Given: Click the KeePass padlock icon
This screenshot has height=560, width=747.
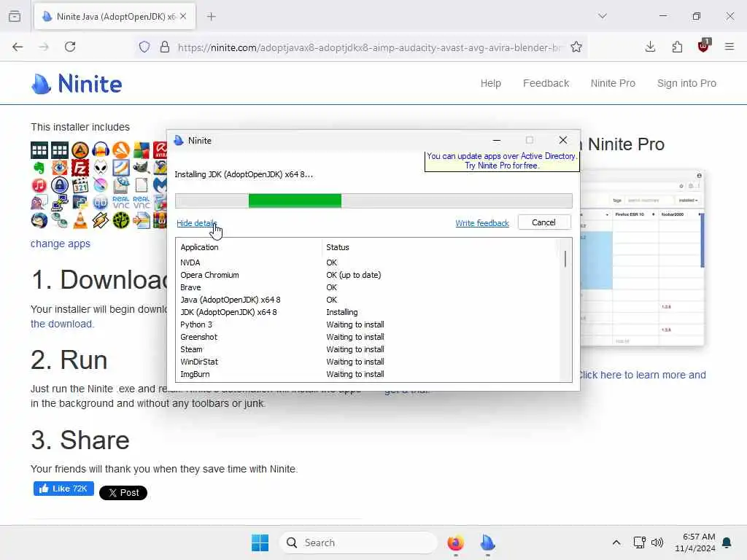Looking at the screenshot, I should tap(60, 185).
